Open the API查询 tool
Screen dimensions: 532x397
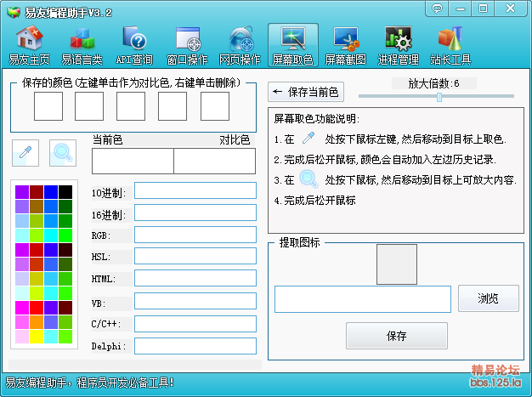(134, 45)
